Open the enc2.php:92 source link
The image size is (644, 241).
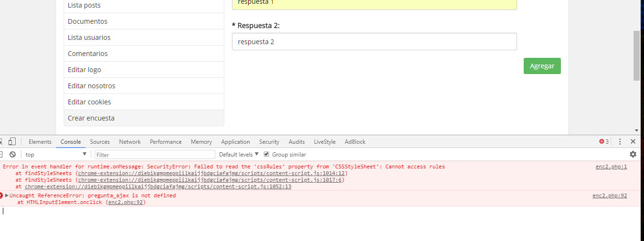pyautogui.click(x=609, y=195)
